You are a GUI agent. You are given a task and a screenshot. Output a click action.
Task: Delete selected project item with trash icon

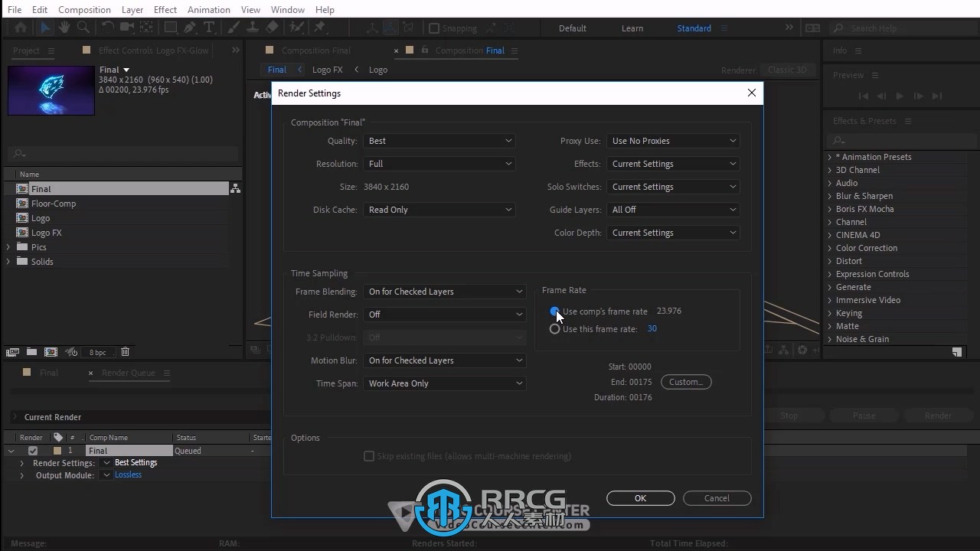pyautogui.click(x=126, y=352)
